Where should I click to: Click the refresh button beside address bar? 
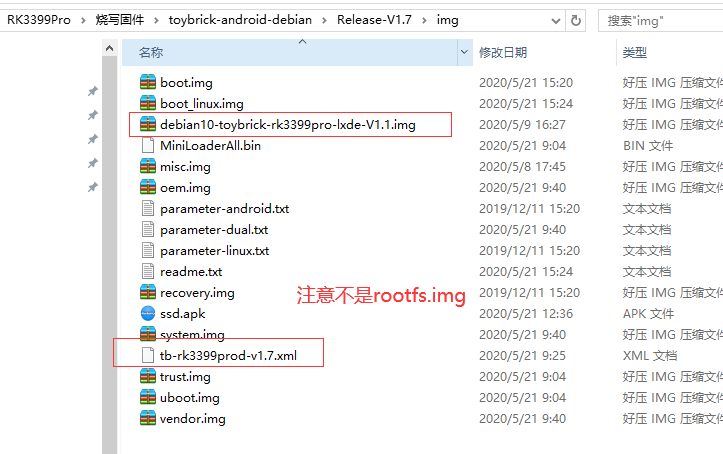tap(575, 20)
